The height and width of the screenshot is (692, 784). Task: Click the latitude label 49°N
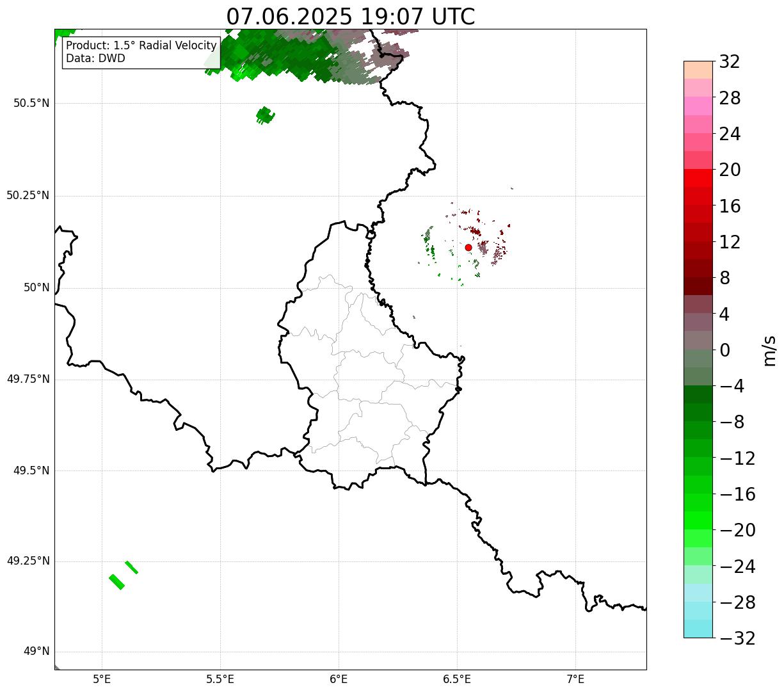click(x=36, y=652)
